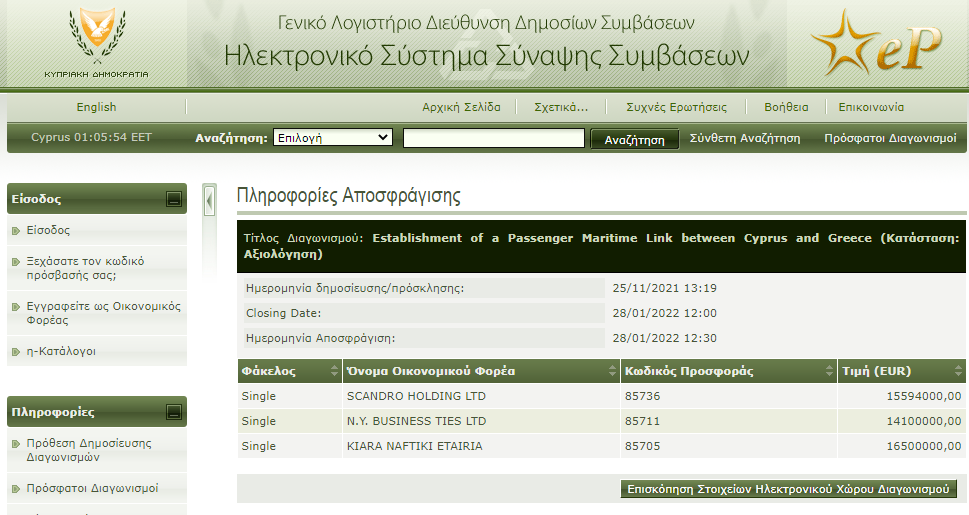This screenshot has height=515, width=969.
Task: Open Αρχική Σελίδα home page
Action: point(461,107)
